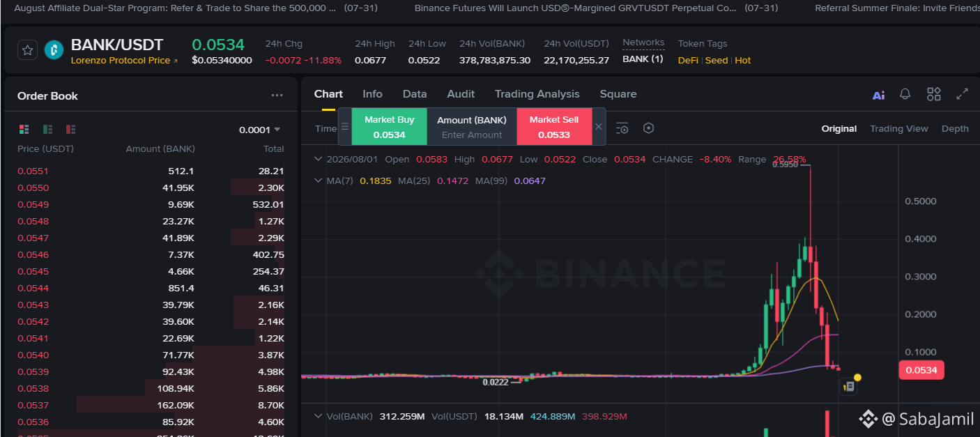Open Lorenzo Protocol Price link
This screenshot has height=437, width=980.
click(x=124, y=61)
